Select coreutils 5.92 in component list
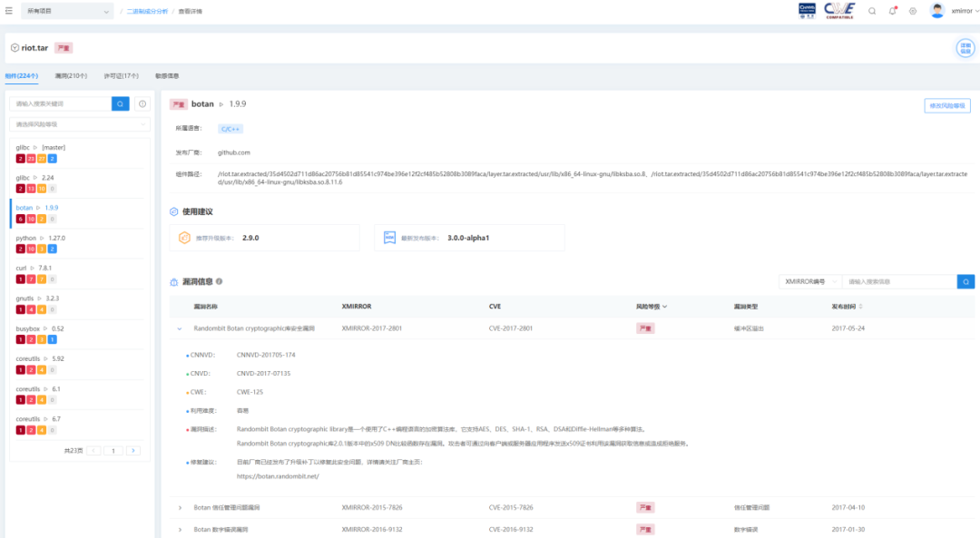The image size is (980, 538). [79, 365]
